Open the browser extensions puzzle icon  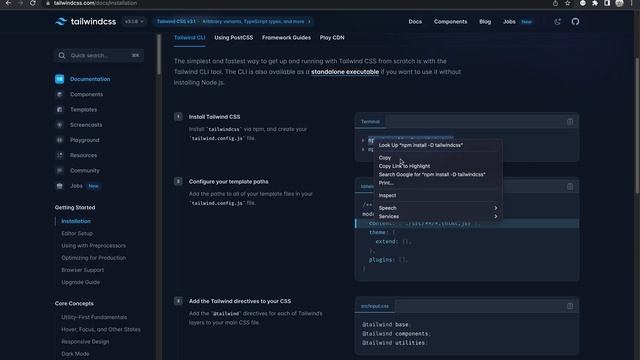coord(595,3)
